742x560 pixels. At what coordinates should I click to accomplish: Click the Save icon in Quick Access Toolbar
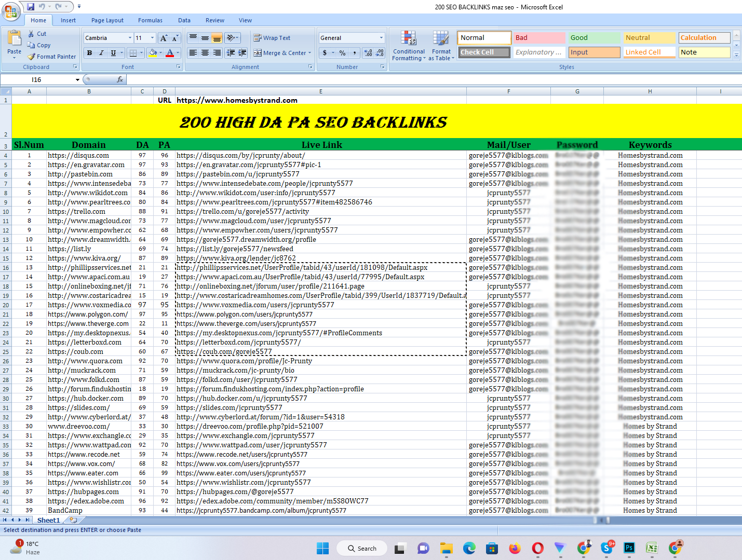tap(30, 6)
